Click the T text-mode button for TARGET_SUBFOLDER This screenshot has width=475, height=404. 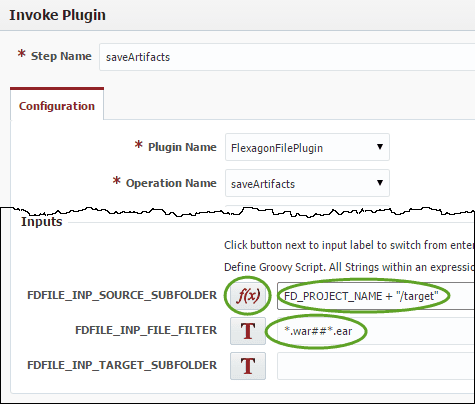coord(248,366)
